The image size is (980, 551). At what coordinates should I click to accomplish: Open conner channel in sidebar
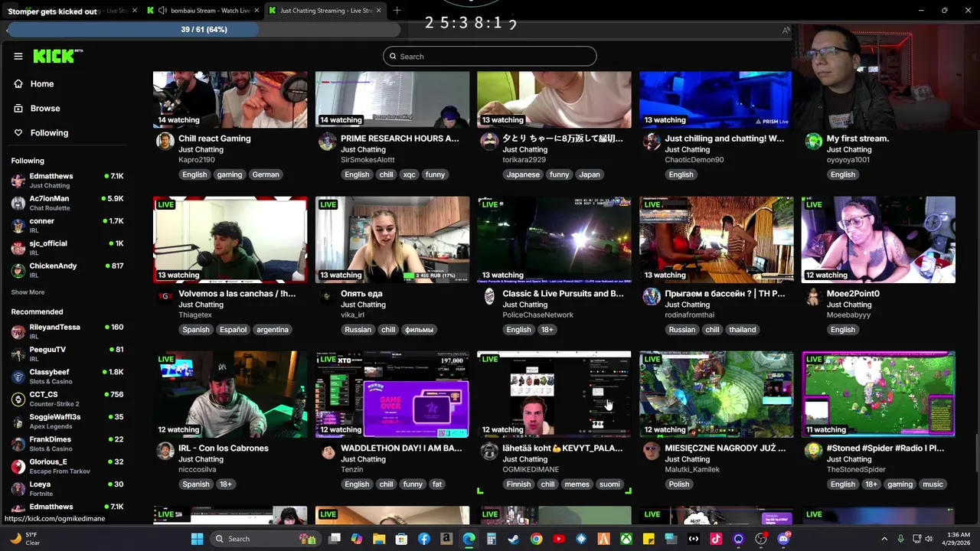click(67, 225)
